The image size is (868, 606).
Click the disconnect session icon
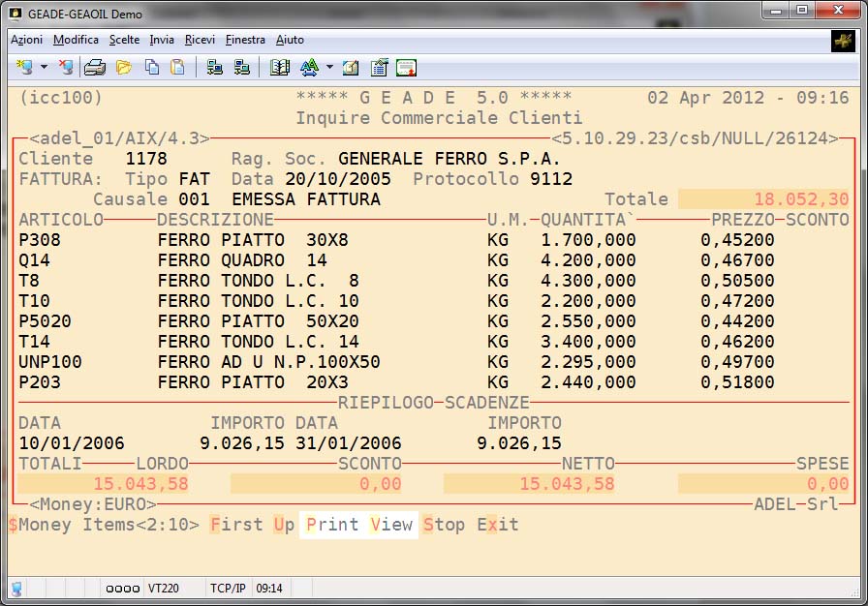point(65,67)
